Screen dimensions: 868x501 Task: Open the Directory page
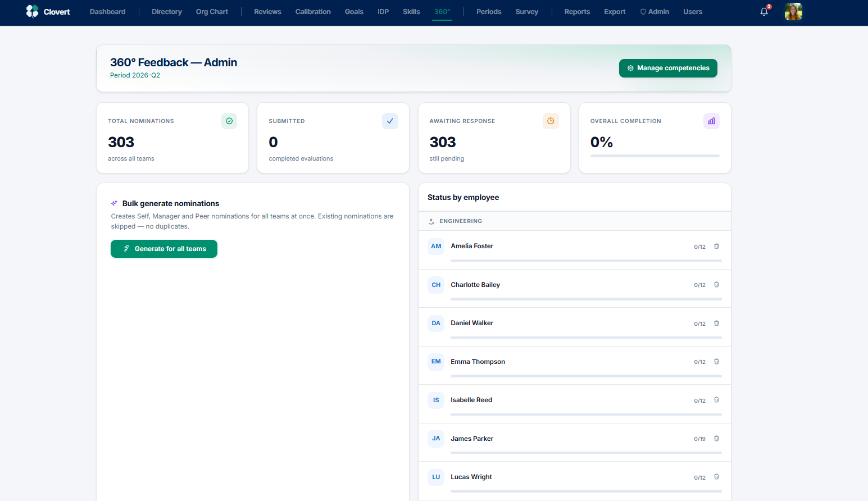(x=167, y=12)
